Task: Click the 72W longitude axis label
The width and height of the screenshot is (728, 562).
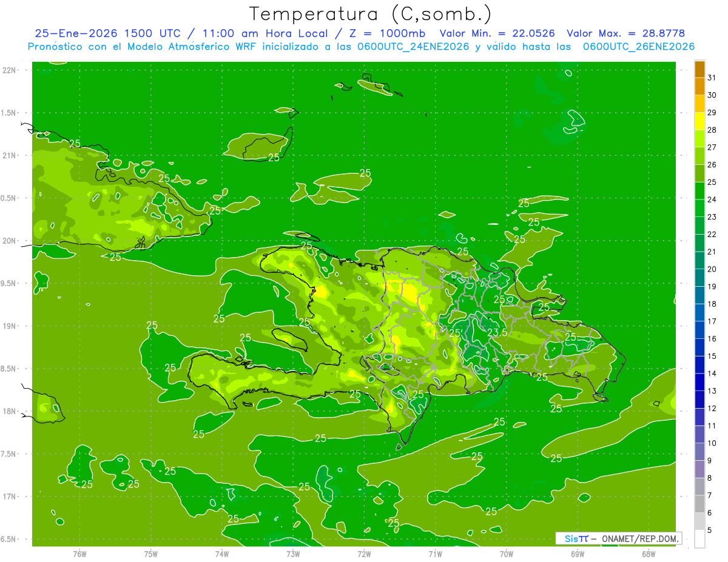Action: 364,554
